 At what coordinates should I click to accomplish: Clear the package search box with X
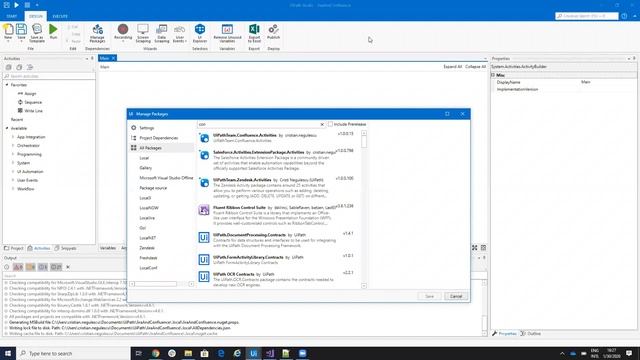coord(322,124)
